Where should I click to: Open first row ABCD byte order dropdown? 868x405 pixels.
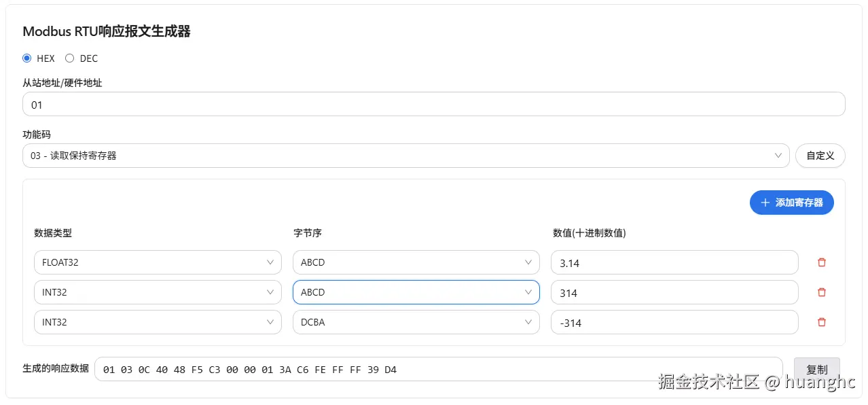pos(416,262)
